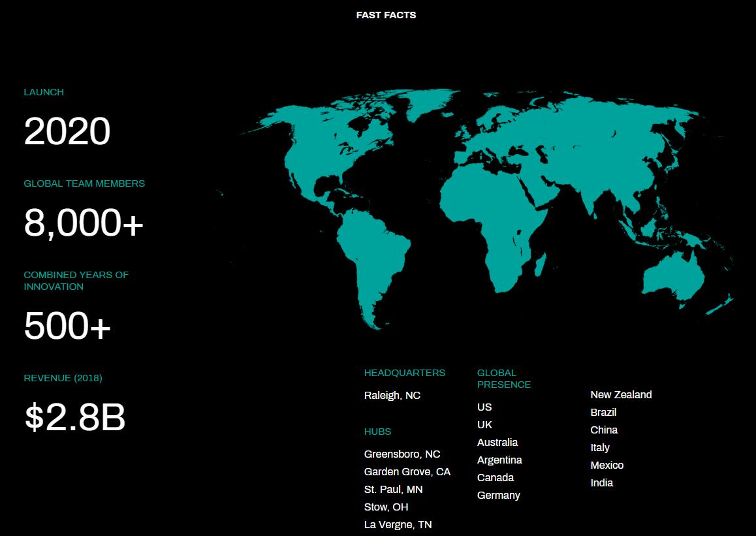Select Germany from global presence

[x=499, y=496]
